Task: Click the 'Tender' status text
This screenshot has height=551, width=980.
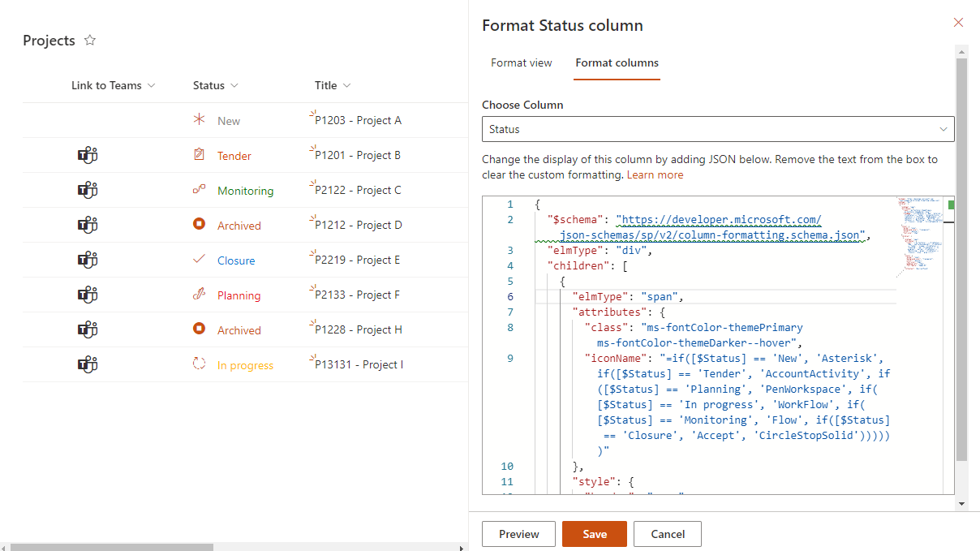Action: click(x=234, y=156)
